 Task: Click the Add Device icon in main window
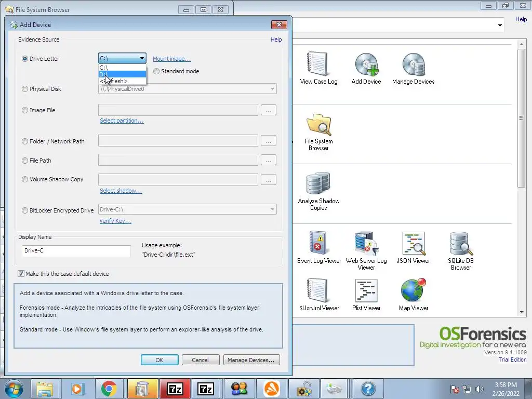[366, 68]
